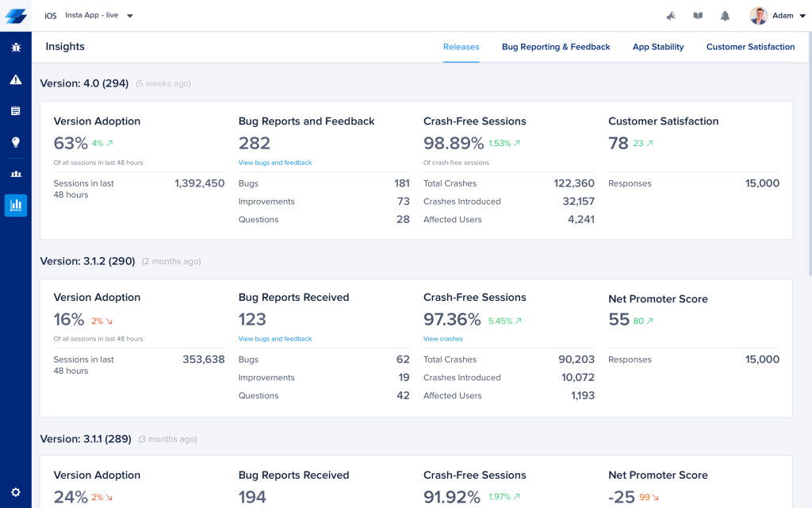The height and width of the screenshot is (508, 812).
Task: Click View bugs and feedback for version 3.1.2
Action: click(275, 339)
